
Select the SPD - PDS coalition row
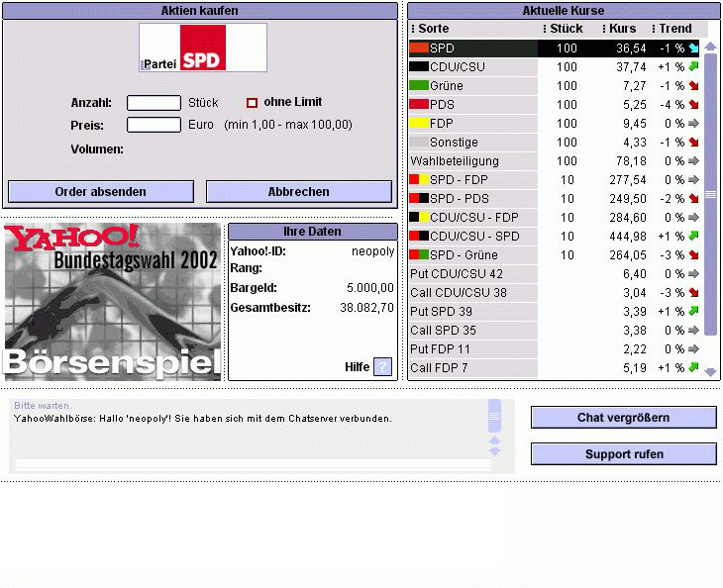tap(555, 199)
